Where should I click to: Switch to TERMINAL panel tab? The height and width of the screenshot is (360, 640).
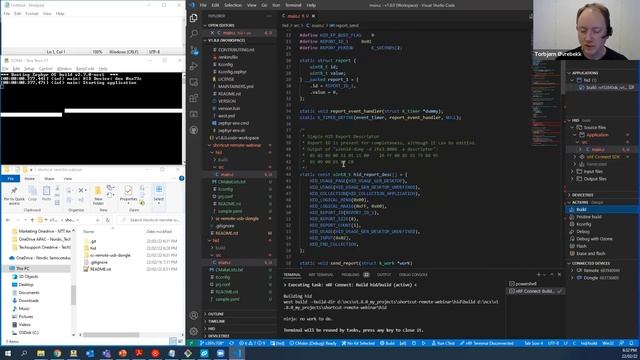(x=292, y=275)
